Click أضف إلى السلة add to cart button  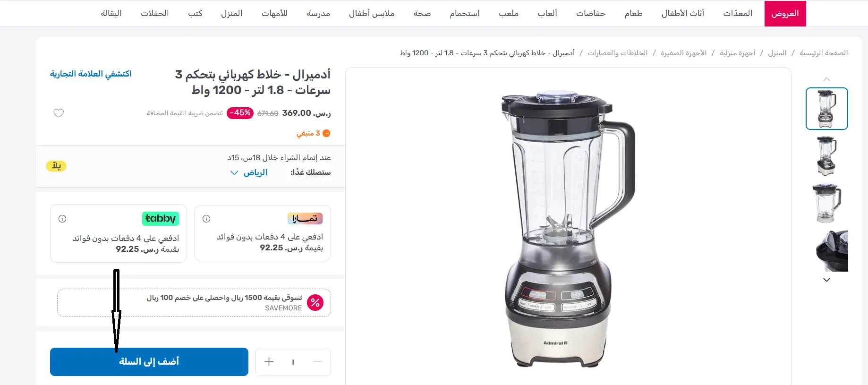(149, 362)
